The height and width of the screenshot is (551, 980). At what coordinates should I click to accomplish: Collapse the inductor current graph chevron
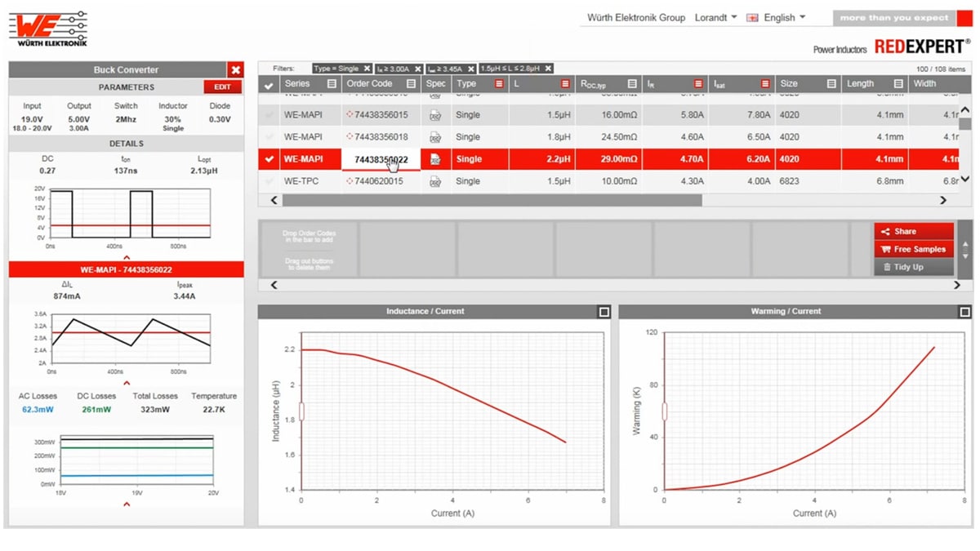127,381
